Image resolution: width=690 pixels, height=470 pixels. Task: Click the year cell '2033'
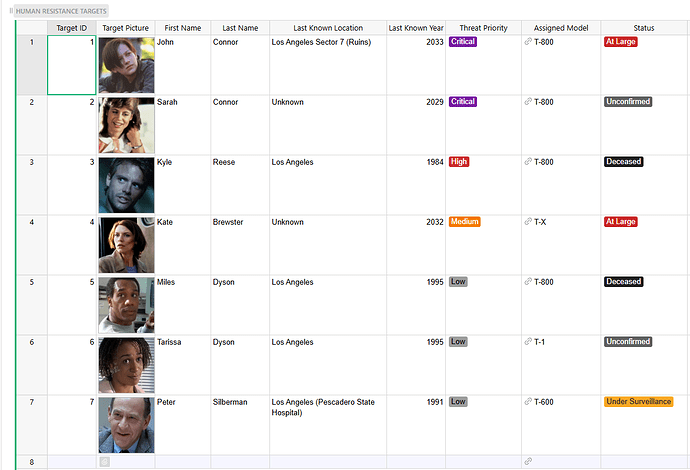coord(416,65)
